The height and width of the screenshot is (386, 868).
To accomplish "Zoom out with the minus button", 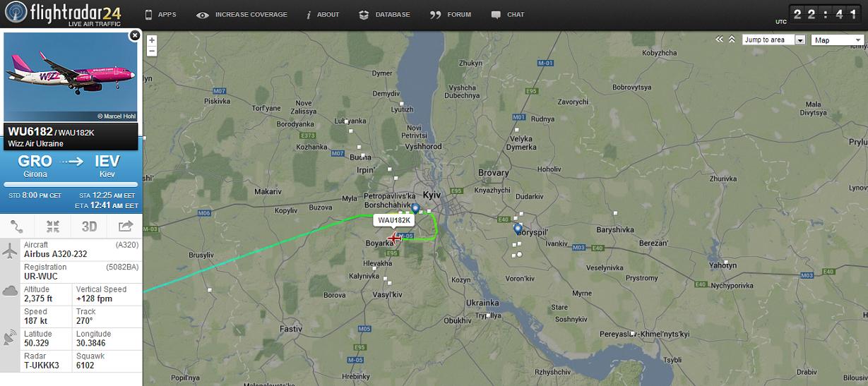I will click(152, 51).
